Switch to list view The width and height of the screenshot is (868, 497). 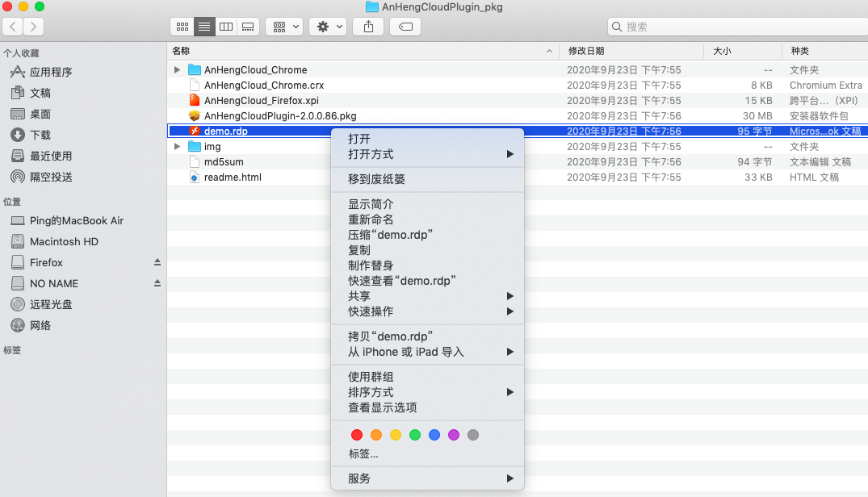[204, 27]
